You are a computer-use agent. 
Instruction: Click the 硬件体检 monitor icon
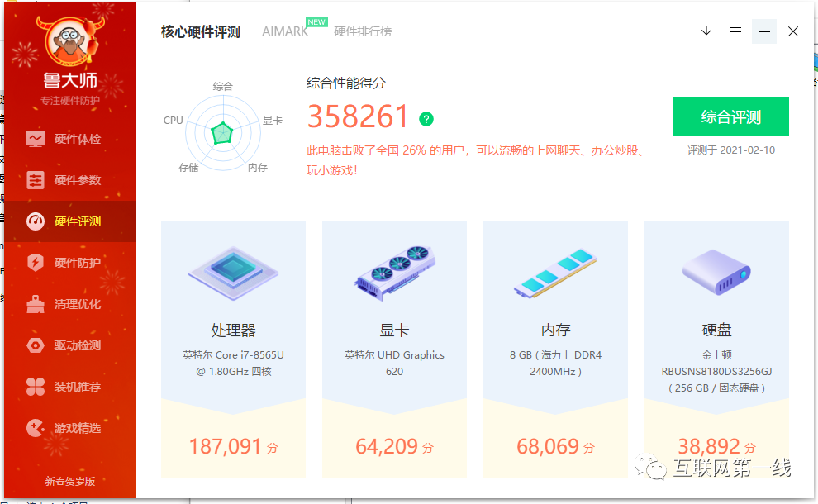[36, 139]
